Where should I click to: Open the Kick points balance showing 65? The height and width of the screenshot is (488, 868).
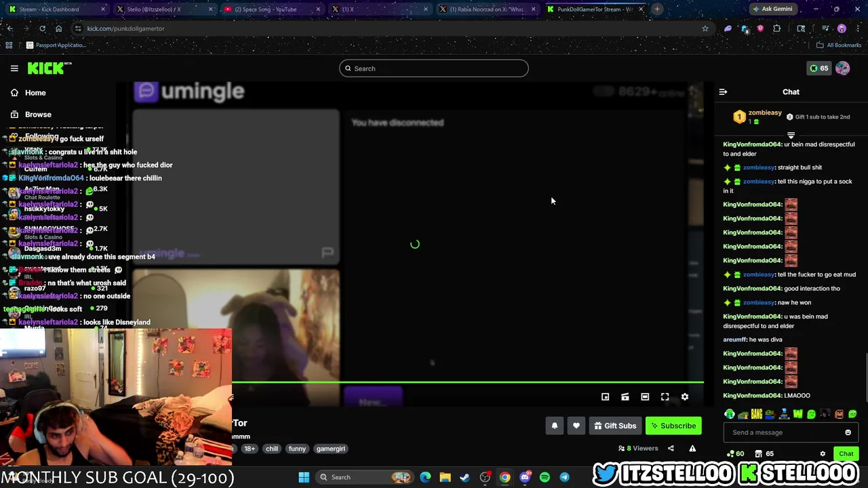click(x=819, y=68)
